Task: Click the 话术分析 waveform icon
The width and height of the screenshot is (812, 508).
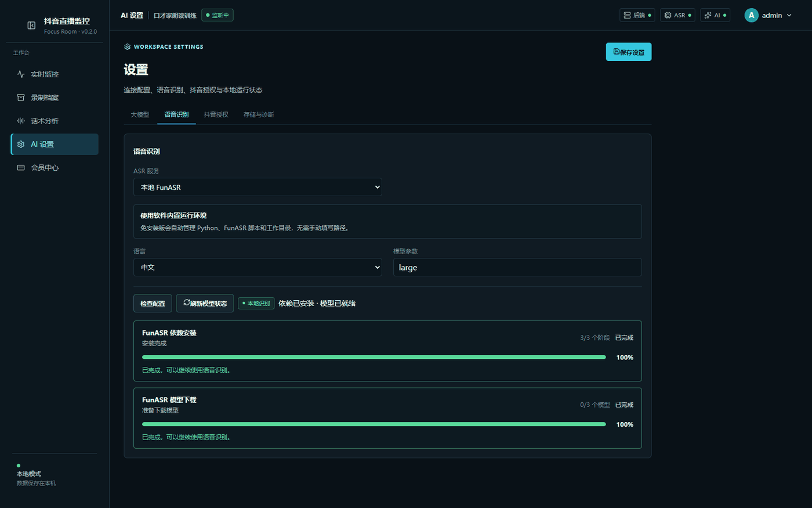Action: (21, 121)
